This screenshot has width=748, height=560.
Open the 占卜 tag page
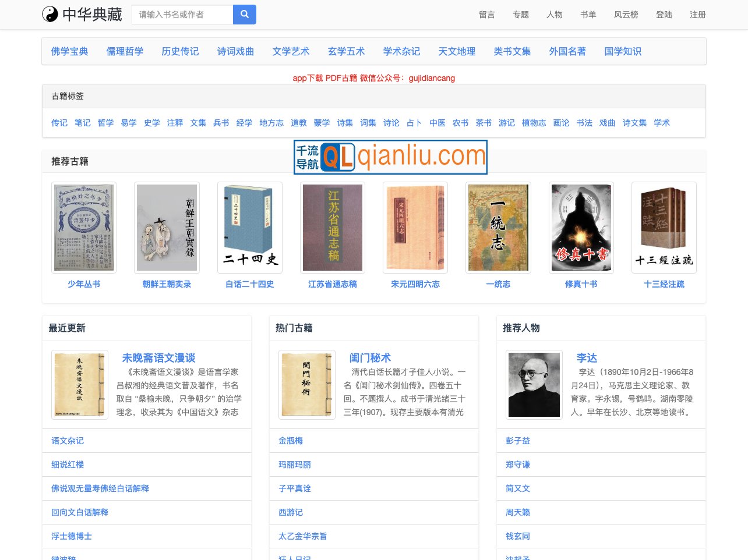[414, 123]
